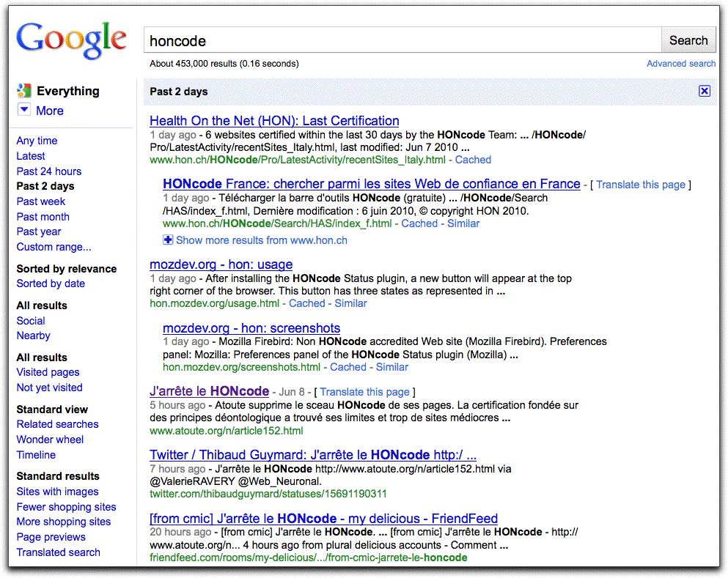The image size is (728, 578).
Task: Click the Everything colored squares icon
Action: coord(24,91)
